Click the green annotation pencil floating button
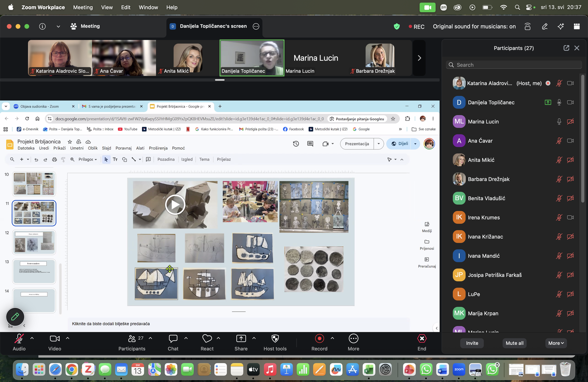 [15, 317]
